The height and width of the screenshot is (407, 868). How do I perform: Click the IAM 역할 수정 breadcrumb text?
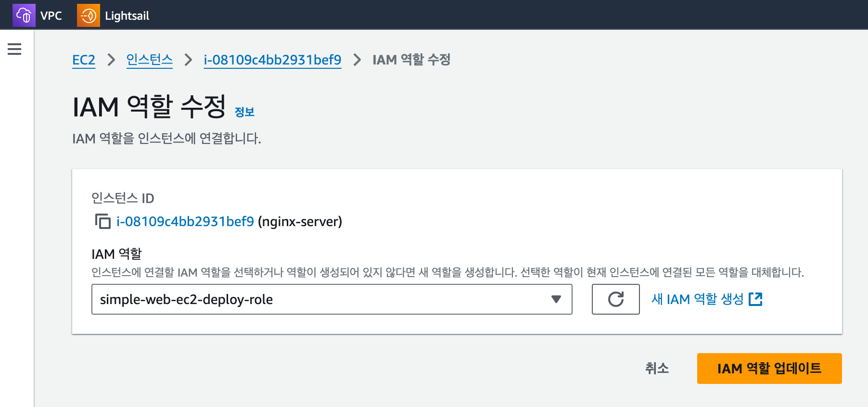pyautogui.click(x=411, y=60)
